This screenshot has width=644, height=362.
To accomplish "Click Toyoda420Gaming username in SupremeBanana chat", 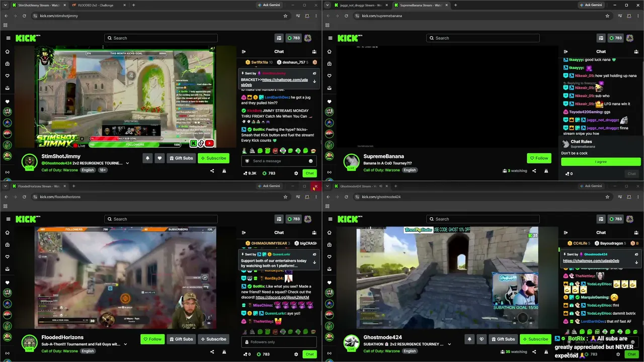I will point(586,112).
